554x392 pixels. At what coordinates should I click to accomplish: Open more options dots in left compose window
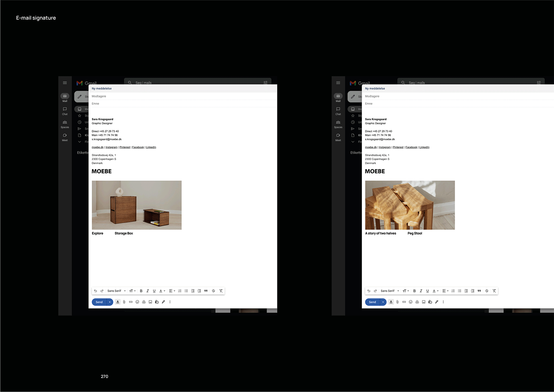pos(170,302)
